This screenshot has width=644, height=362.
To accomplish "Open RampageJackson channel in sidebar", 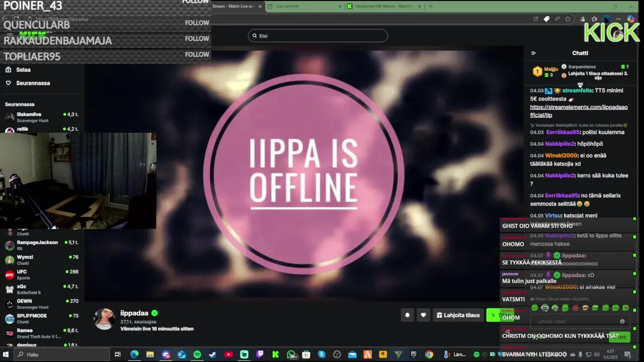I will point(42,245).
